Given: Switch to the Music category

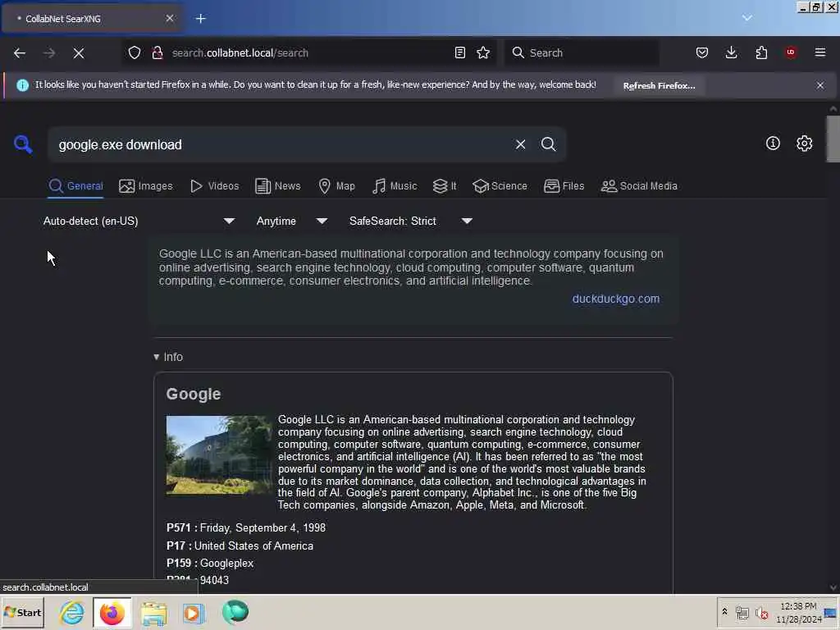Looking at the screenshot, I should pos(395,186).
